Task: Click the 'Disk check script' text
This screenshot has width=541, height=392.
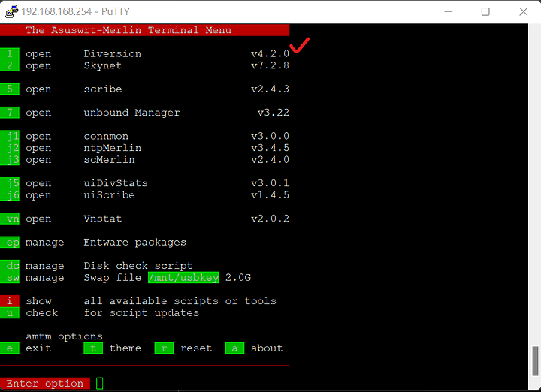Action: (138, 266)
